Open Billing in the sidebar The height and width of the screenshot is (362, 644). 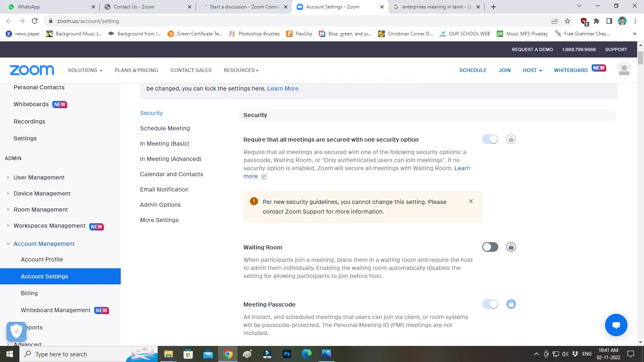tap(29, 293)
